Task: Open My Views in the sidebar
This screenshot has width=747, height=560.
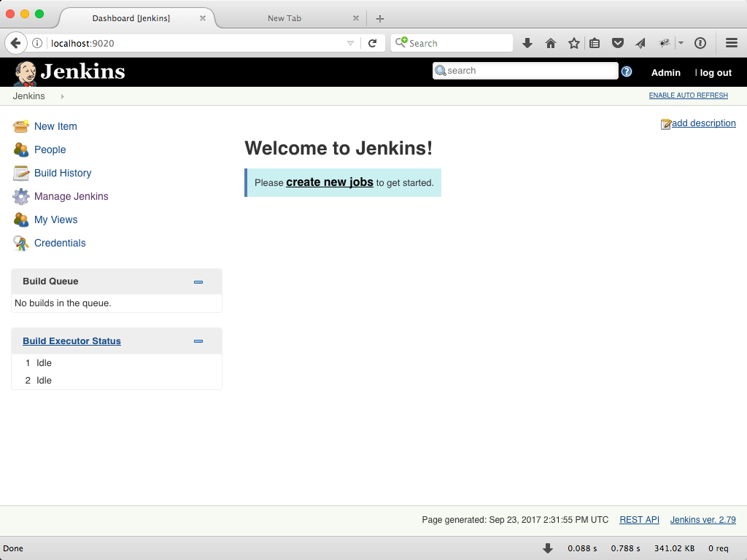Action: (x=55, y=219)
